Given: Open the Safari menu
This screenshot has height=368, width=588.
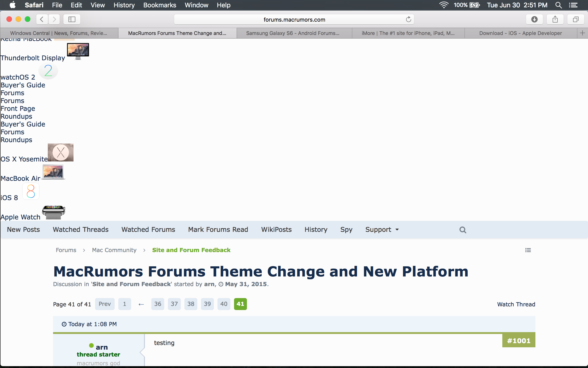Looking at the screenshot, I should (x=34, y=5).
